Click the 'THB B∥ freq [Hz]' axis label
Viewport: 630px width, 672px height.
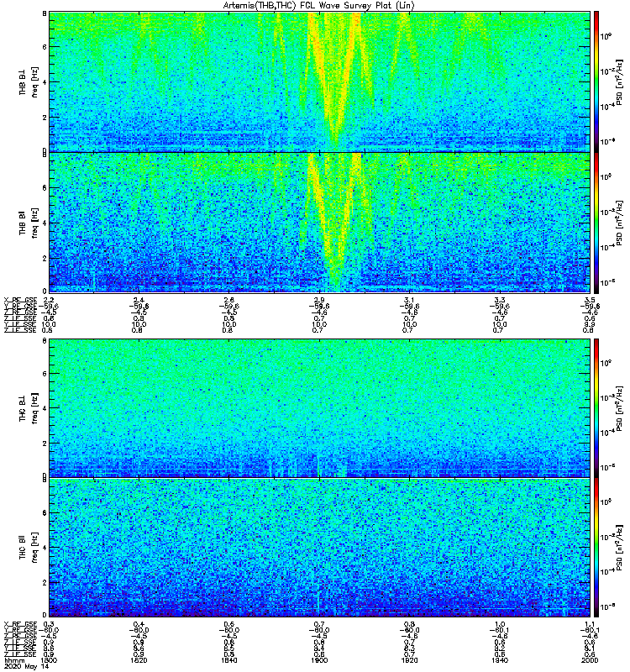click(29, 223)
